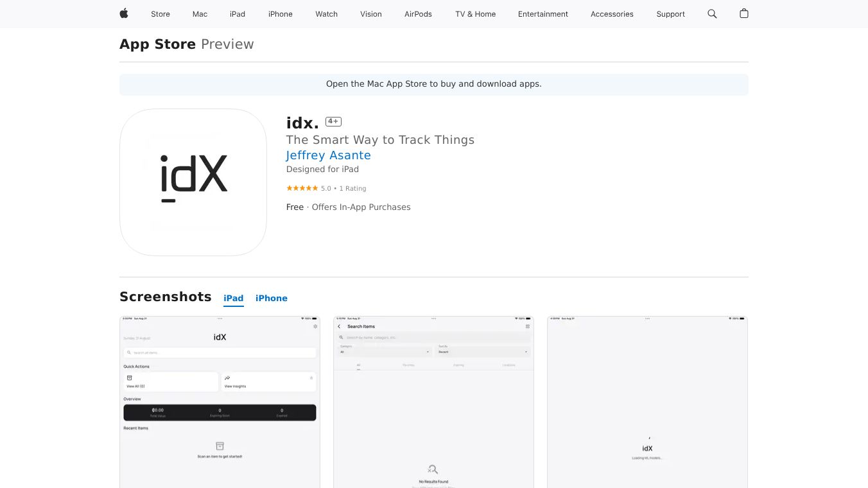Open the Loading ML models screenshot
Image resolution: width=868 pixels, height=488 pixels.
pos(647,402)
